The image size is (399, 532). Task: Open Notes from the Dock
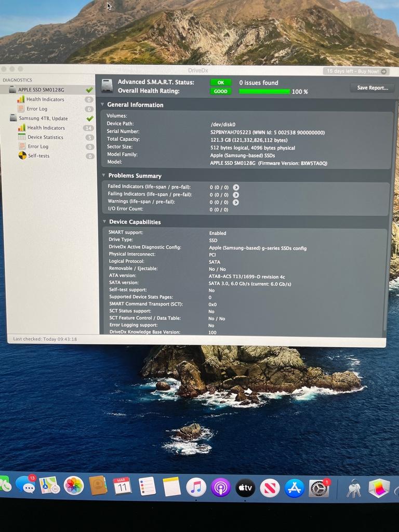(x=171, y=487)
